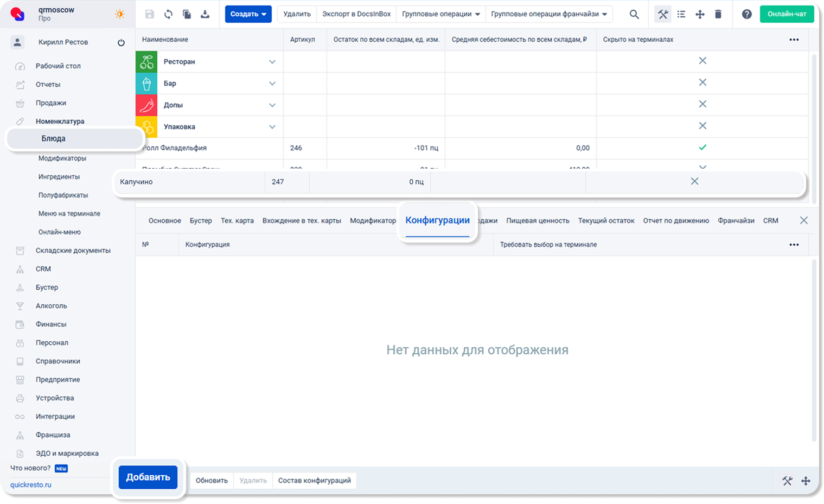Click the user avatar icon
The height and width of the screenshot is (504, 824).
[x=17, y=42]
